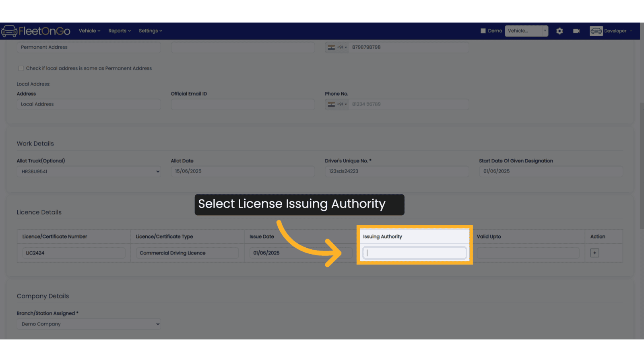Image resolution: width=644 pixels, height=362 pixels.
Task: Open the Vehicle search dropdown in header
Action: tap(526, 31)
